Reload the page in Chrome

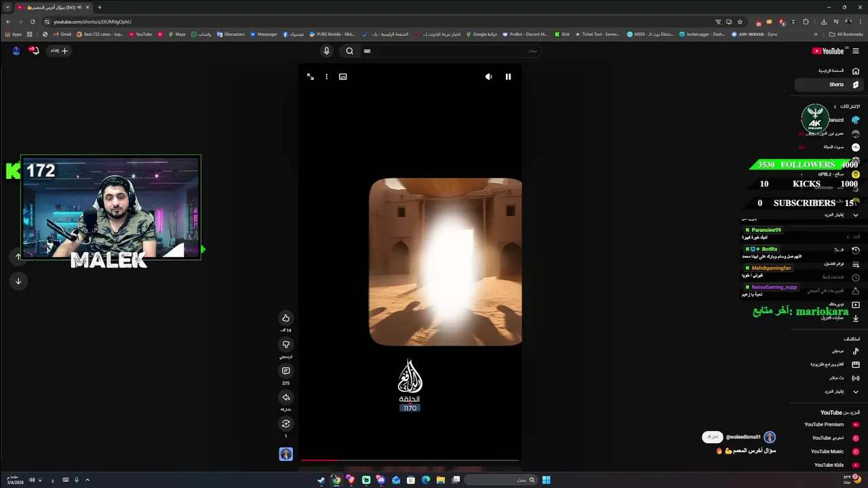click(x=32, y=22)
